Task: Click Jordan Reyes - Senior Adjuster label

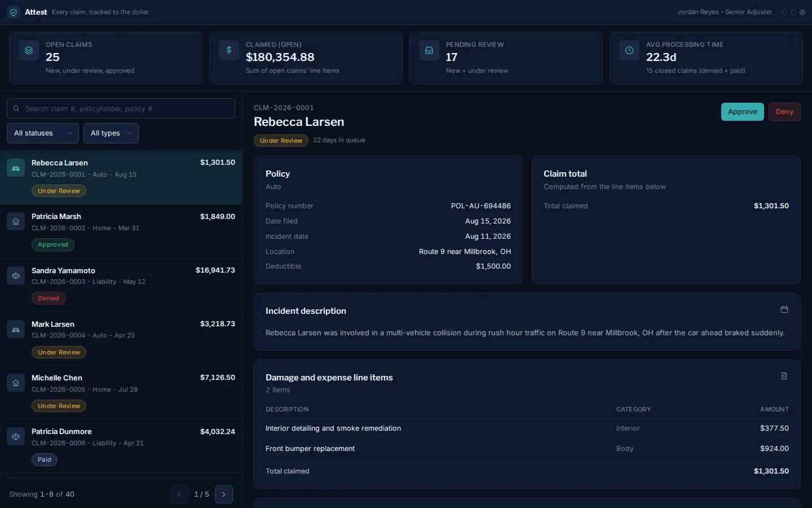Action: (x=725, y=12)
